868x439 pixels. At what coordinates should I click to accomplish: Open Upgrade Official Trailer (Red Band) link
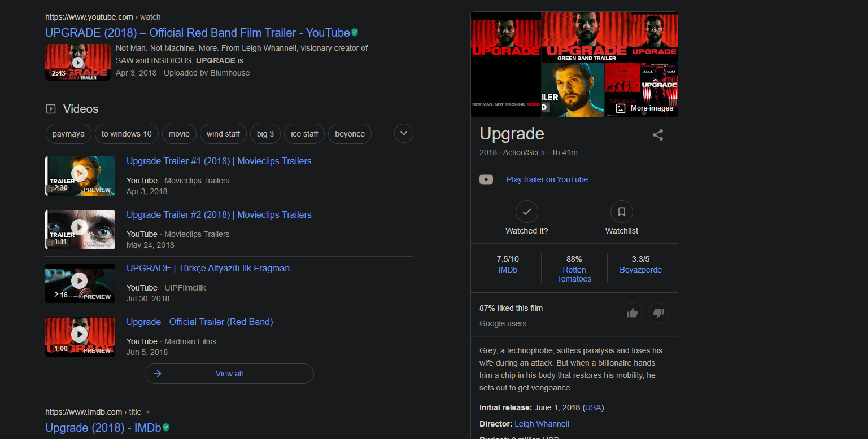(x=200, y=322)
